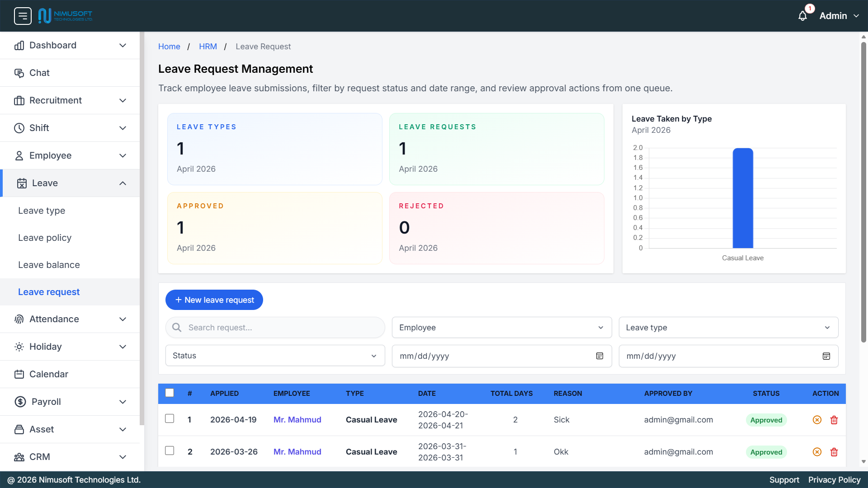Open the Admin account menu

pyautogui.click(x=837, y=15)
